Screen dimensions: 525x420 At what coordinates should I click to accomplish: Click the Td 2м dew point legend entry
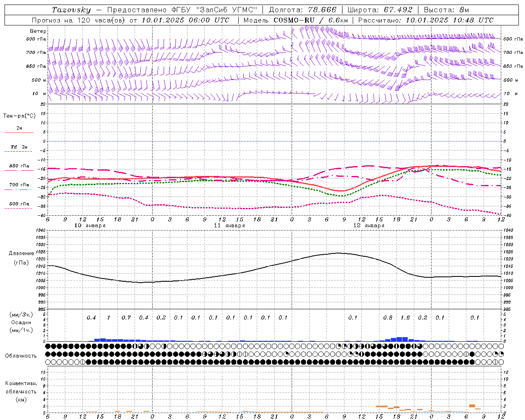(x=19, y=147)
